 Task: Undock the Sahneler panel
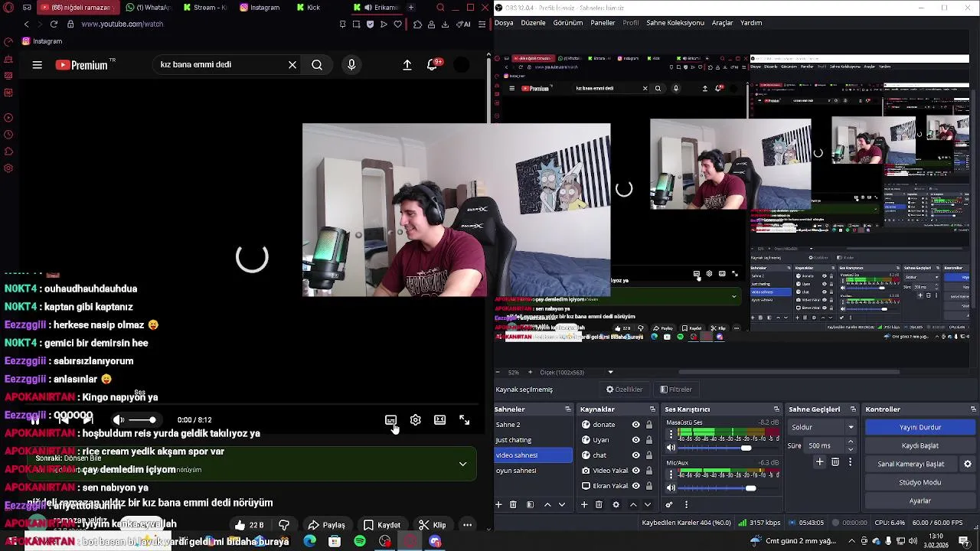point(568,409)
